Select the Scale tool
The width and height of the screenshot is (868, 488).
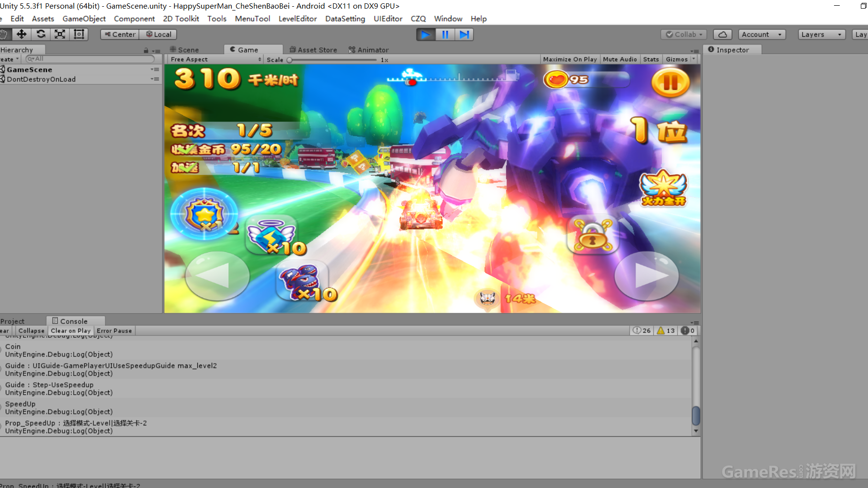[x=60, y=34]
